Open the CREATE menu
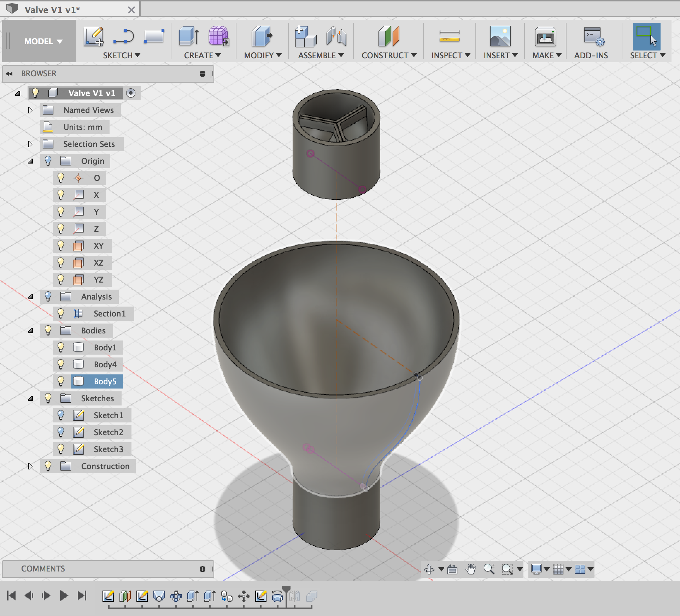The image size is (680, 616). coord(203,55)
